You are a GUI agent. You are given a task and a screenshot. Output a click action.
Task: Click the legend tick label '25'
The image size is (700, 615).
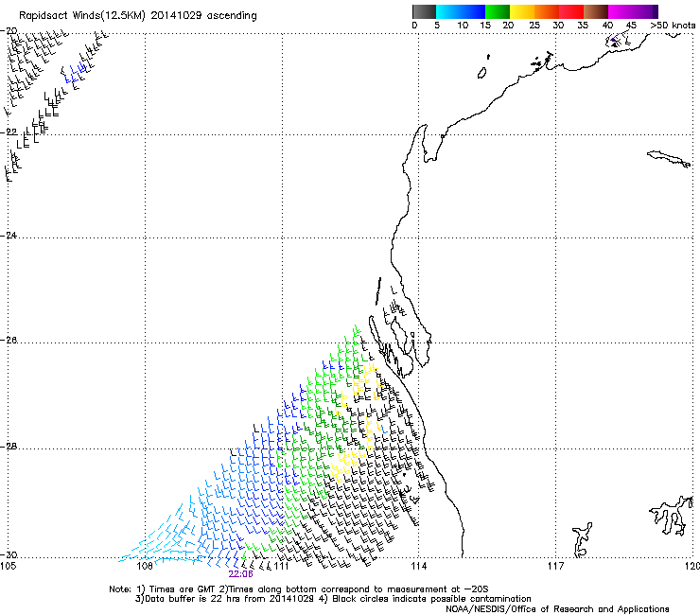click(534, 26)
